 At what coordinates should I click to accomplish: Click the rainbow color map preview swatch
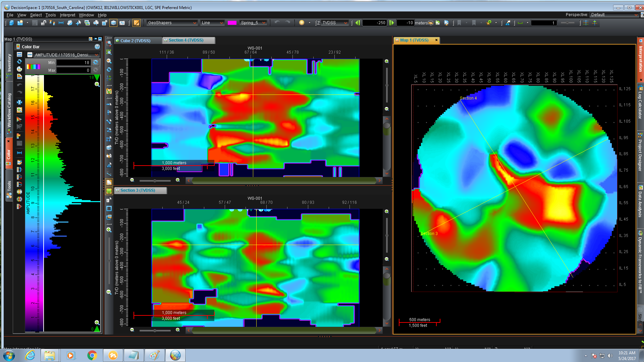click(33, 66)
